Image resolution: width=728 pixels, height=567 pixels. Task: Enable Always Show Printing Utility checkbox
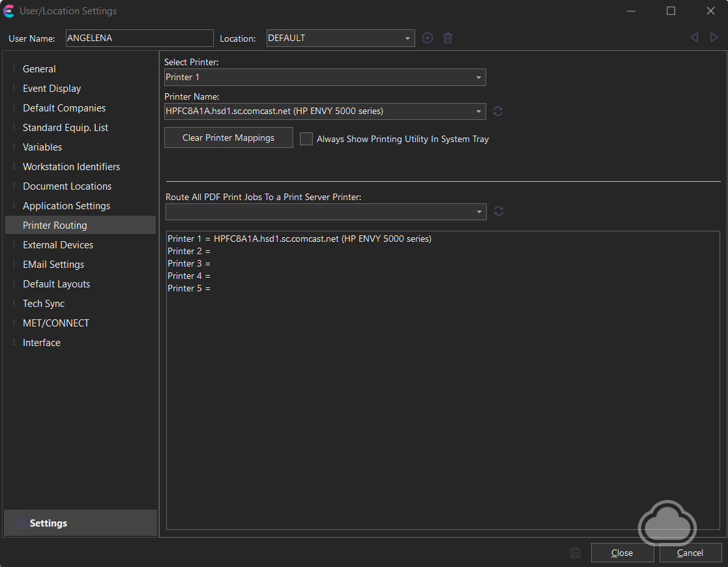(306, 139)
